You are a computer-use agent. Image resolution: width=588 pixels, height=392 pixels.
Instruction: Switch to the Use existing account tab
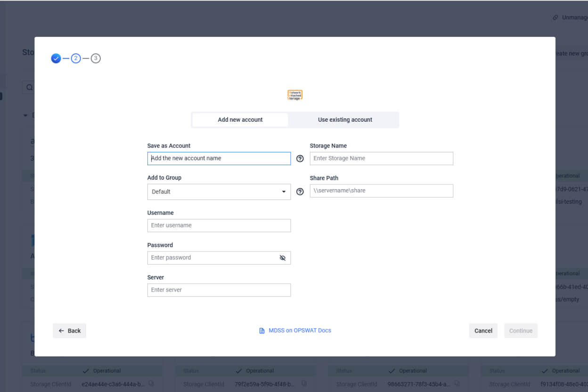click(x=344, y=120)
